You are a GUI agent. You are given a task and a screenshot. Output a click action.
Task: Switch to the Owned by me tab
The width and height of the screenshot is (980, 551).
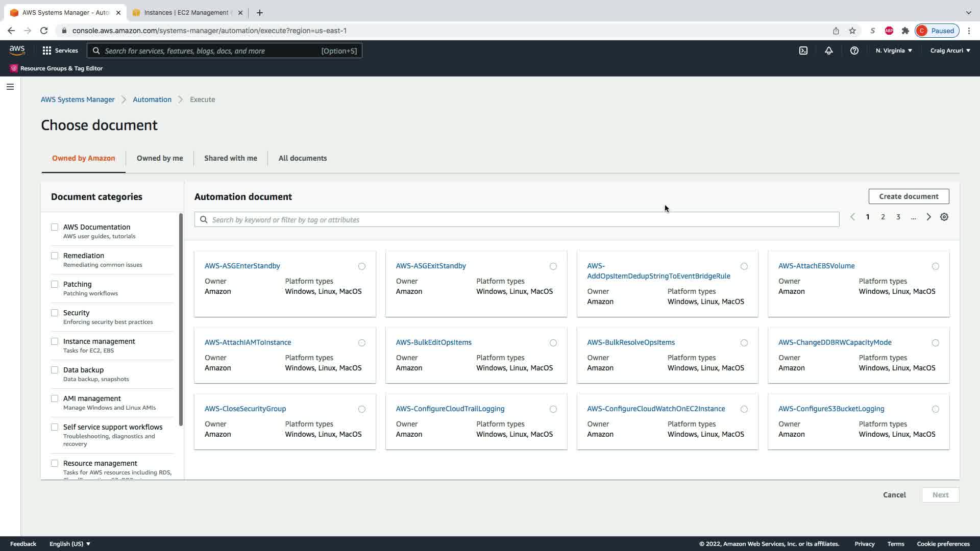tap(159, 158)
